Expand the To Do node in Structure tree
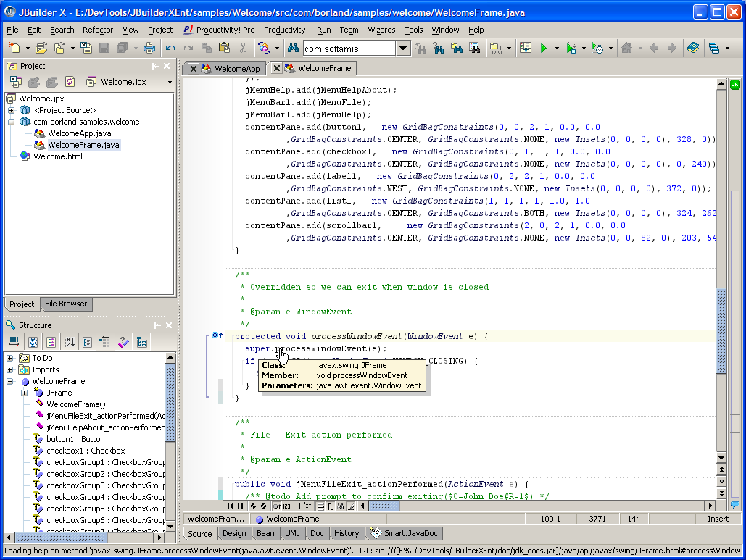Screen dimensions: 746x560 pos(10,358)
